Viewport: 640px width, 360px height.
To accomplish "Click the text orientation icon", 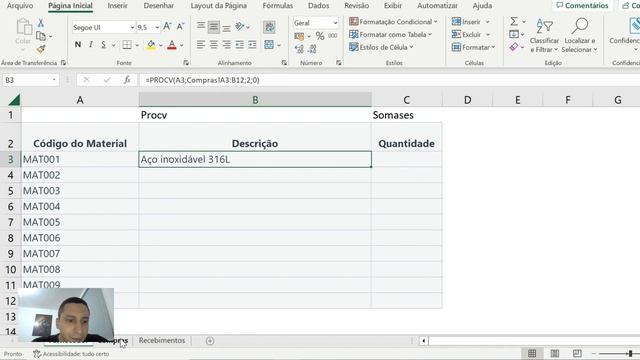I will [240, 27].
